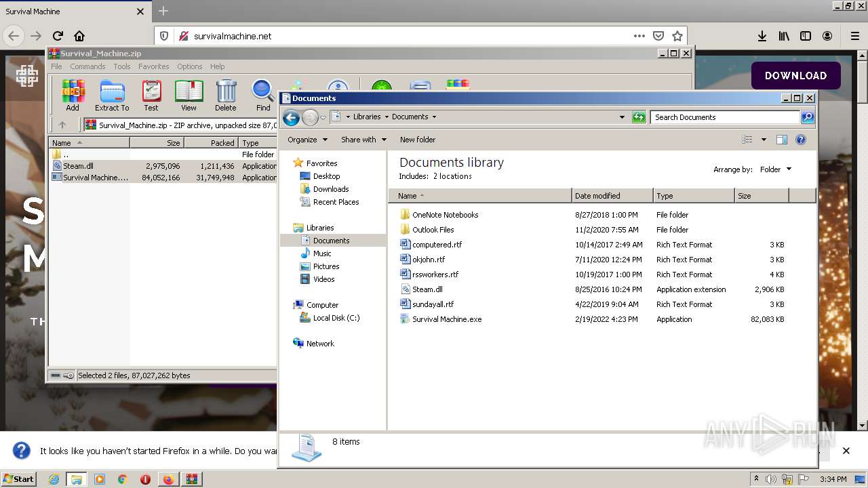Open Internet Explorer from taskbar
The width and height of the screenshot is (868, 488).
tap(54, 479)
